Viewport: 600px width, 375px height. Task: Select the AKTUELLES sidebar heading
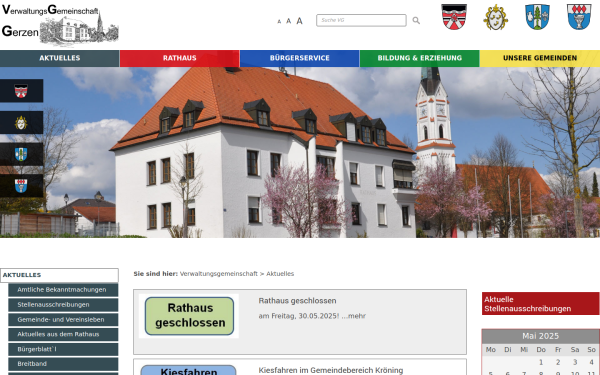(59, 275)
